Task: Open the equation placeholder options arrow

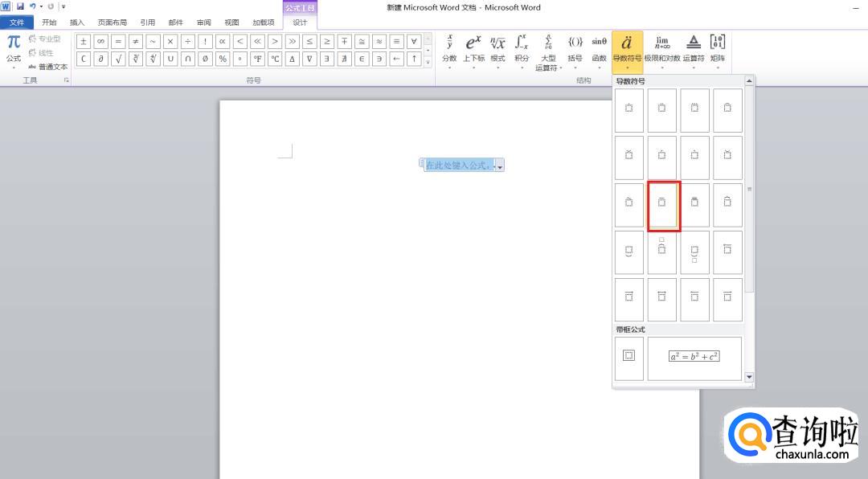Action: (500, 166)
